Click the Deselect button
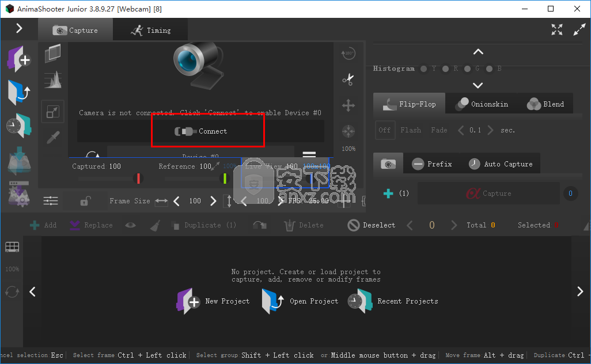591x364 pixels. (372, 225)
